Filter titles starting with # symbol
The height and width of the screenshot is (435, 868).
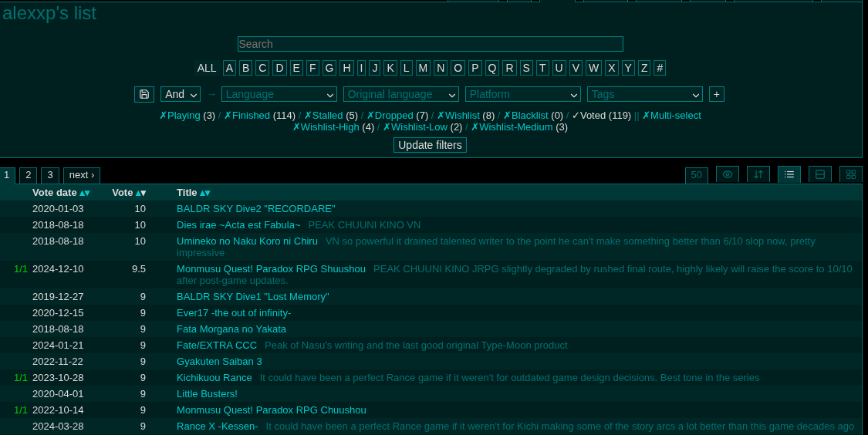pos(660,68)
